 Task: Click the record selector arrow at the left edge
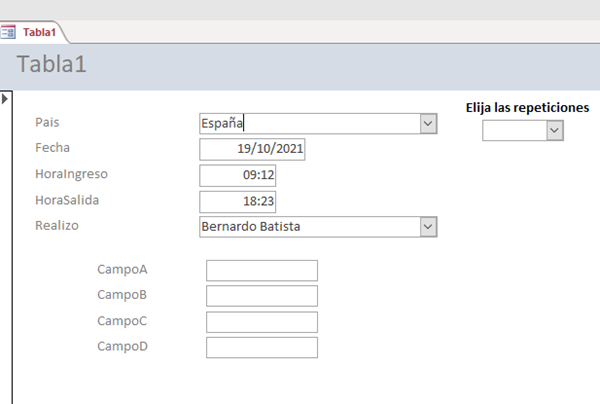click(5, 98)
